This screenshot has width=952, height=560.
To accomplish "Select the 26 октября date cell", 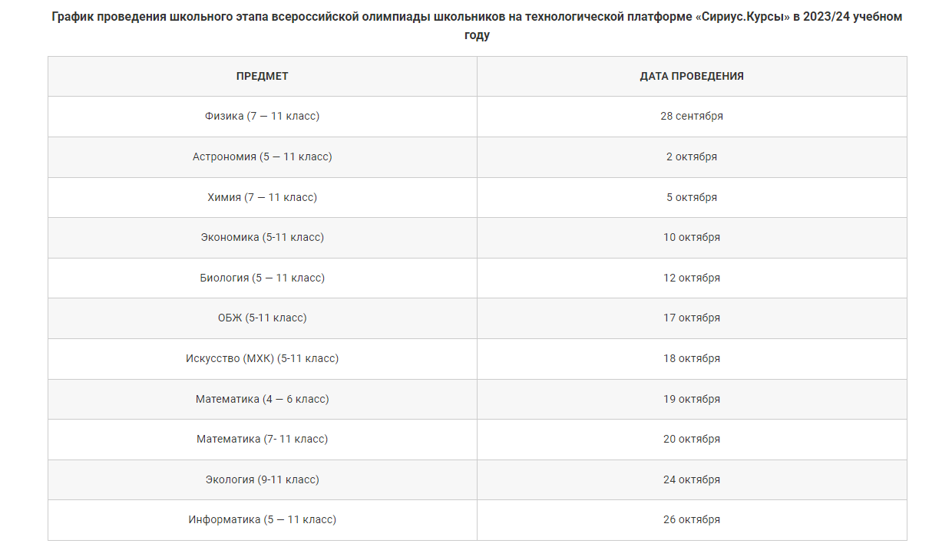I will coord(692,520).
